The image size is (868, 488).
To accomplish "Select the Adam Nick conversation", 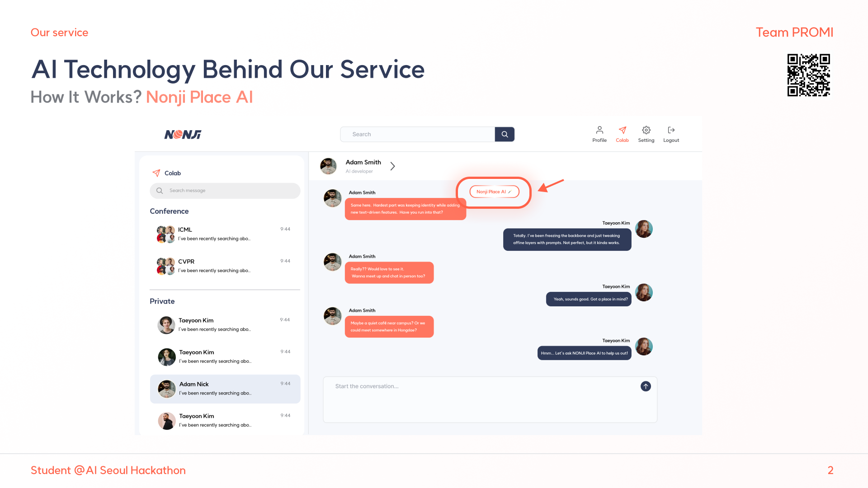I will pos(225,389).
